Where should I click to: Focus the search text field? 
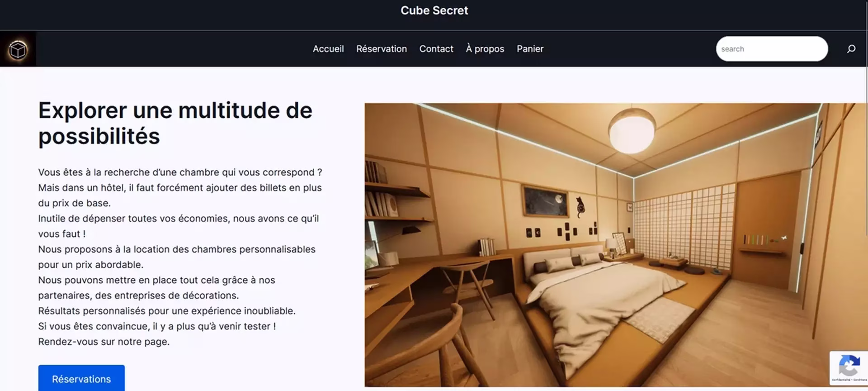[x=772, y=49]
